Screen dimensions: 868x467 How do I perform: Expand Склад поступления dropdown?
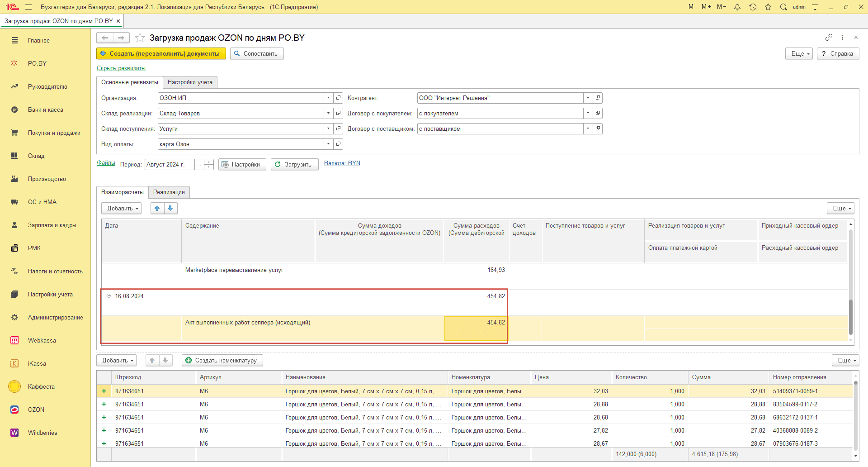329,129
